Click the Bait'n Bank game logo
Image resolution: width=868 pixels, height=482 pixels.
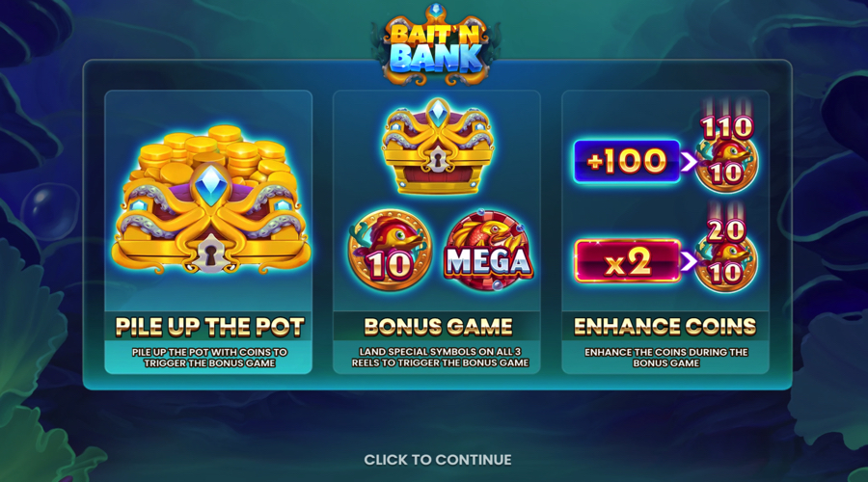(x=436, y=45)
